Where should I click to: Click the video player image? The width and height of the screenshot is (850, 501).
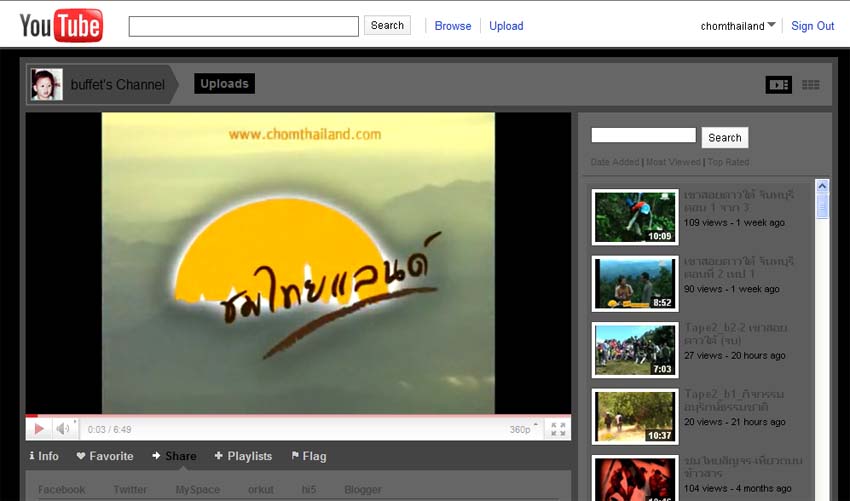[298, 263]
